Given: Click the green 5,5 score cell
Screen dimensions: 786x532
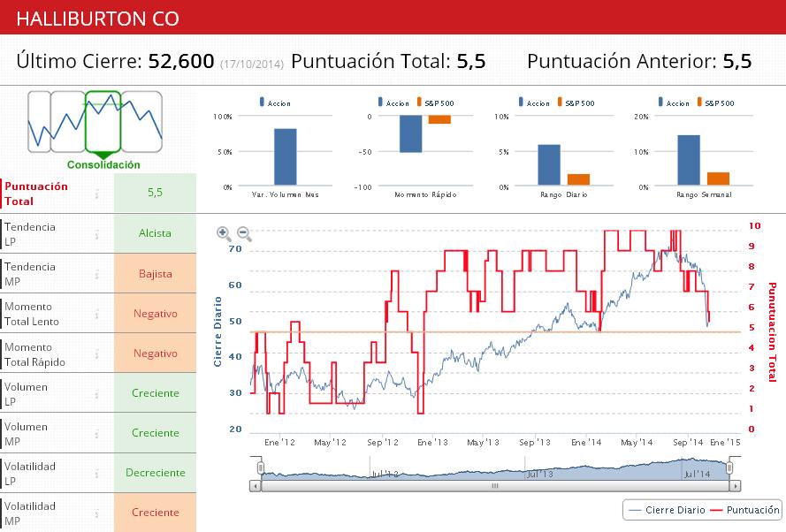Looking at the screenshot, I should [155, 193].
